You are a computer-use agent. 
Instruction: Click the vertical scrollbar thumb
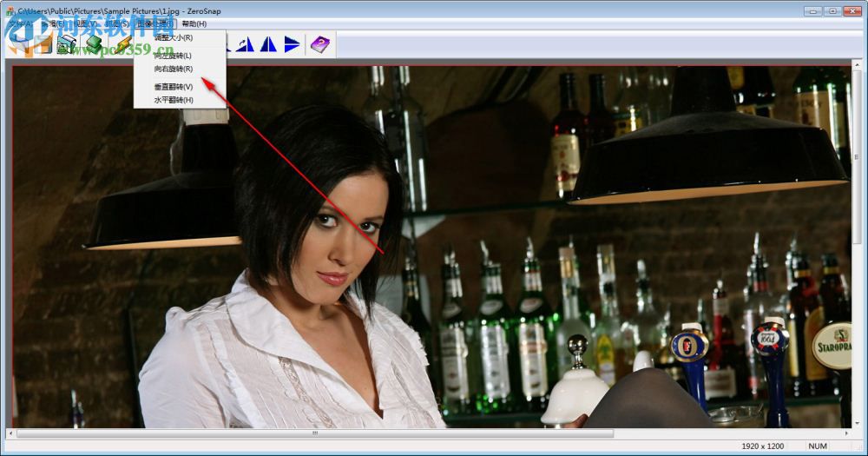[857, 158]
